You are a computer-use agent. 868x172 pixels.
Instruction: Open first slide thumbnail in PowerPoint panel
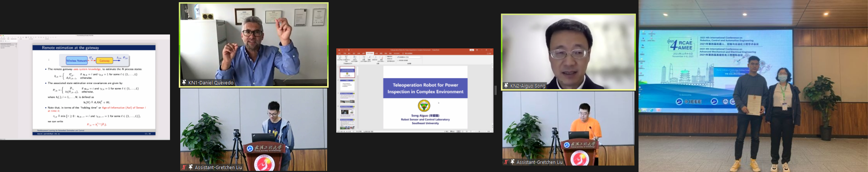tap(347, 72)
